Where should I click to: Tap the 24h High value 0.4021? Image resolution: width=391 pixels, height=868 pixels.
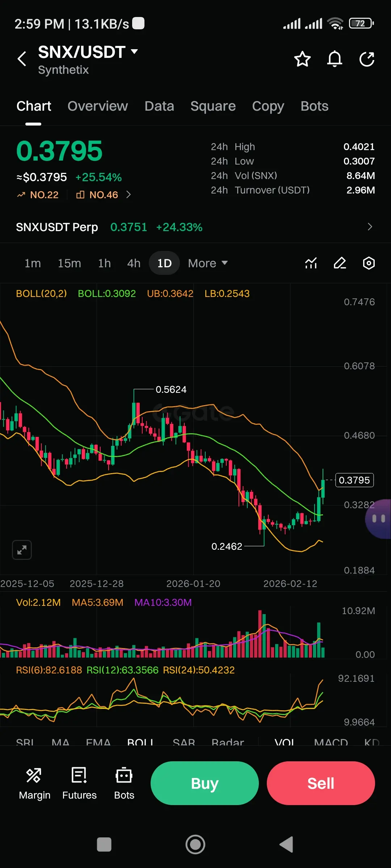coord(359,147)
